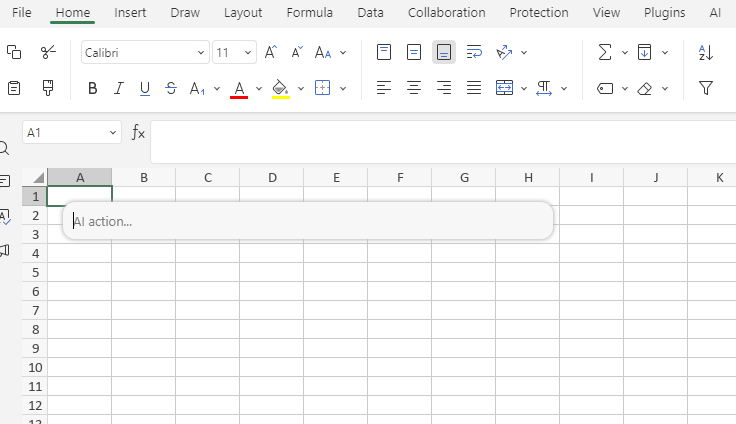Expand the A1 Name Box dropdown
Image resolution: width=736 pixels, height=424 pixels.
coord(112,133)
